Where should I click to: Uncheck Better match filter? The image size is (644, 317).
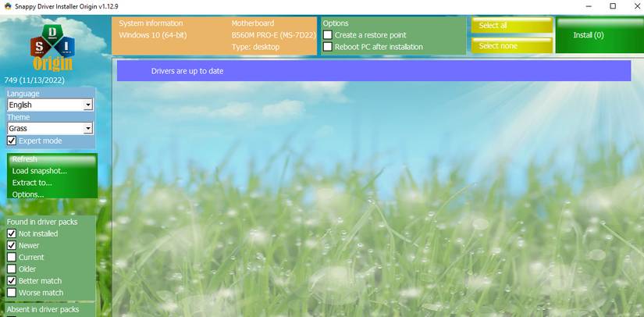click(x=12, y=281)
